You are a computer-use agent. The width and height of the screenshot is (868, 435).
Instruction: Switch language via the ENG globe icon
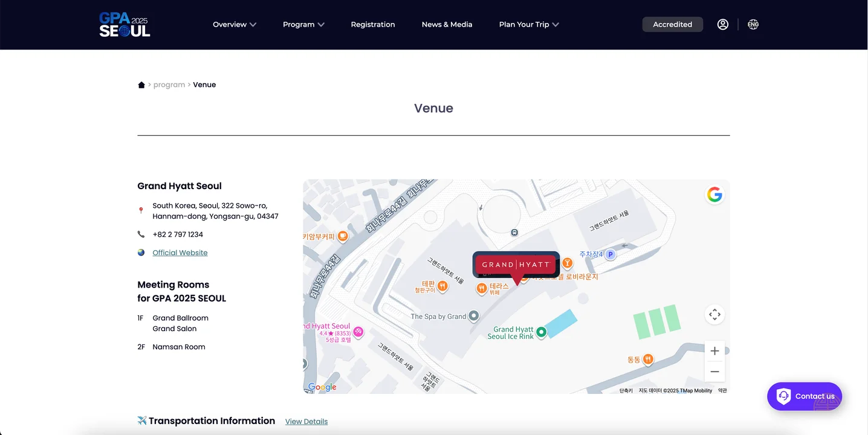pyautogui.click(x=753, y=24)
